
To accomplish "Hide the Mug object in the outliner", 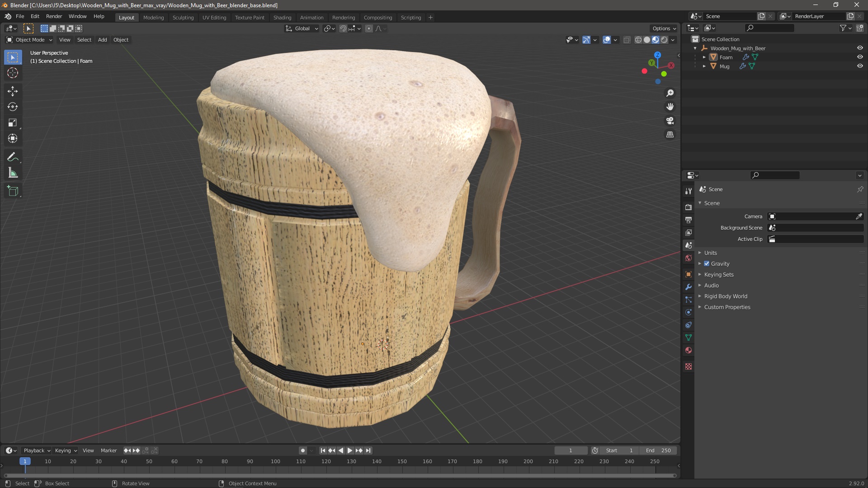I will (860, 66).
